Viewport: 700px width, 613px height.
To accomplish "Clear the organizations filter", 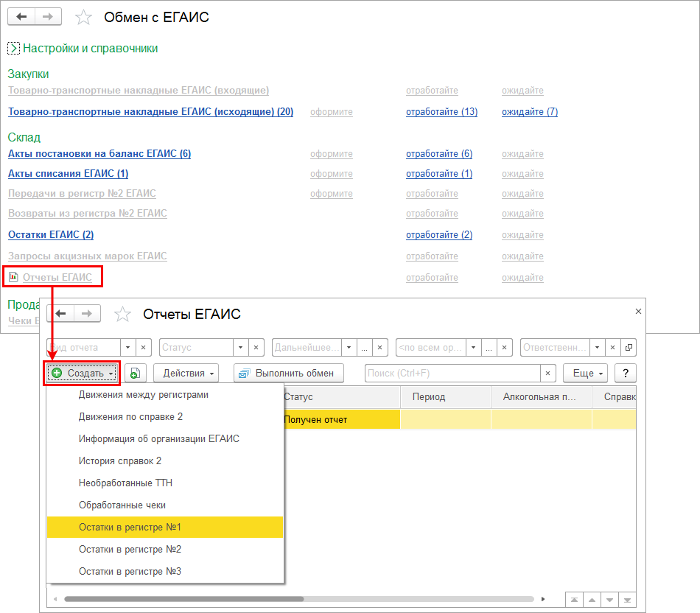I will pos(504,347).
